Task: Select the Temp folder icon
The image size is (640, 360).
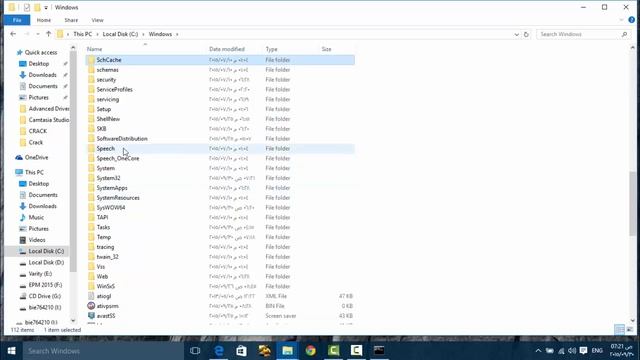Action: click(x=91, y=237)
